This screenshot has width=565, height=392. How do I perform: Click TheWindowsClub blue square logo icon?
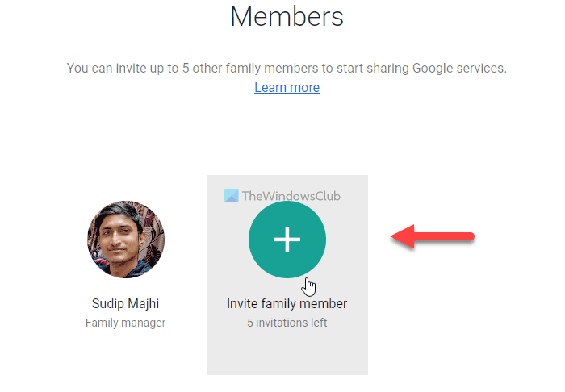pyautogui.click(x=232, y=194)
